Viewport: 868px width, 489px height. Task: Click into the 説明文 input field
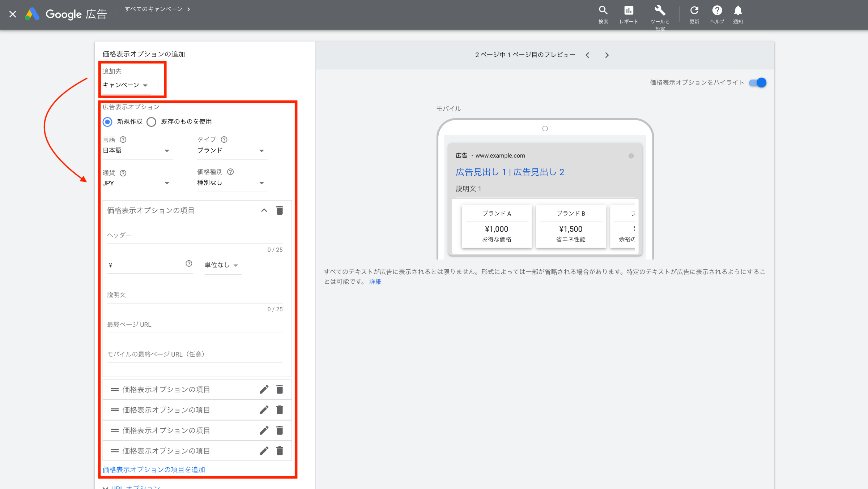click(195, 295)
